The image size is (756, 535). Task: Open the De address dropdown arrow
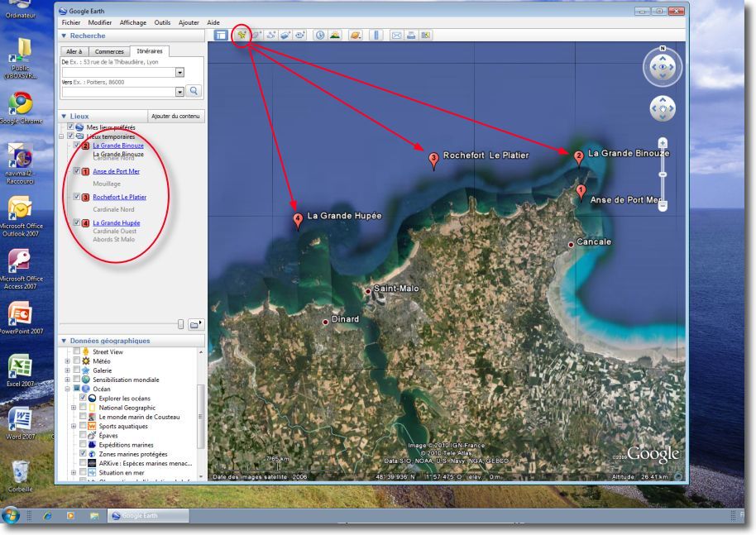[x=179, y=72]
